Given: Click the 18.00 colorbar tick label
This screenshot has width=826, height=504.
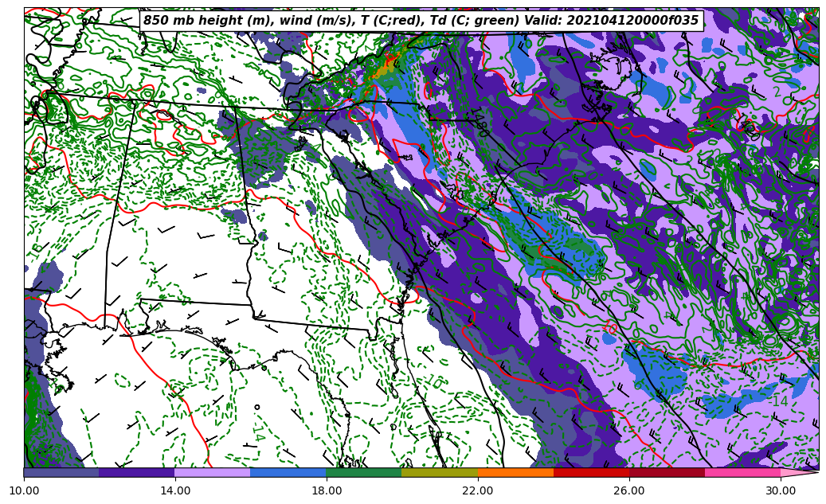Looking at the screenshot, I should coord(327,490).
